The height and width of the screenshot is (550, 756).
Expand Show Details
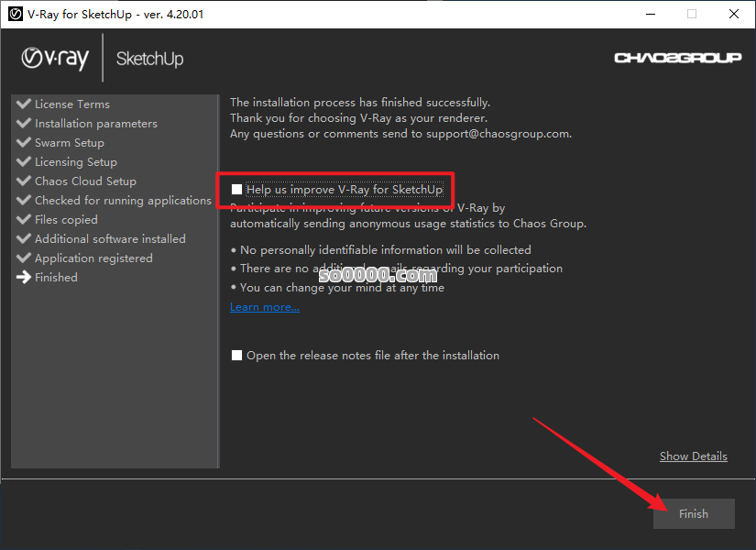[693, 456]
